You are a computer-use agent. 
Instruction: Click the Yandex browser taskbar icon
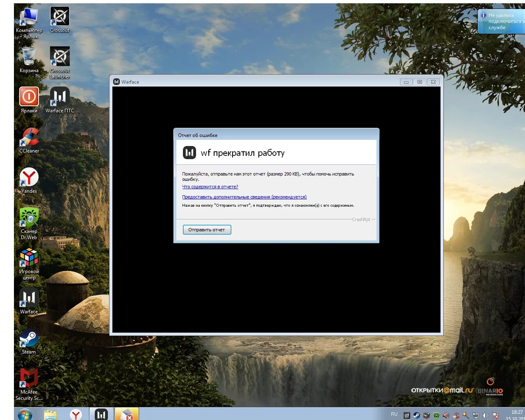76,414
